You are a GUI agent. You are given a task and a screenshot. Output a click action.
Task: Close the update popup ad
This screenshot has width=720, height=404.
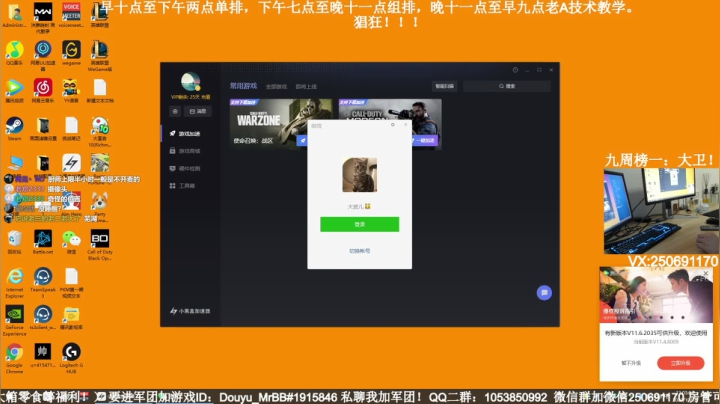click(706, 274)
